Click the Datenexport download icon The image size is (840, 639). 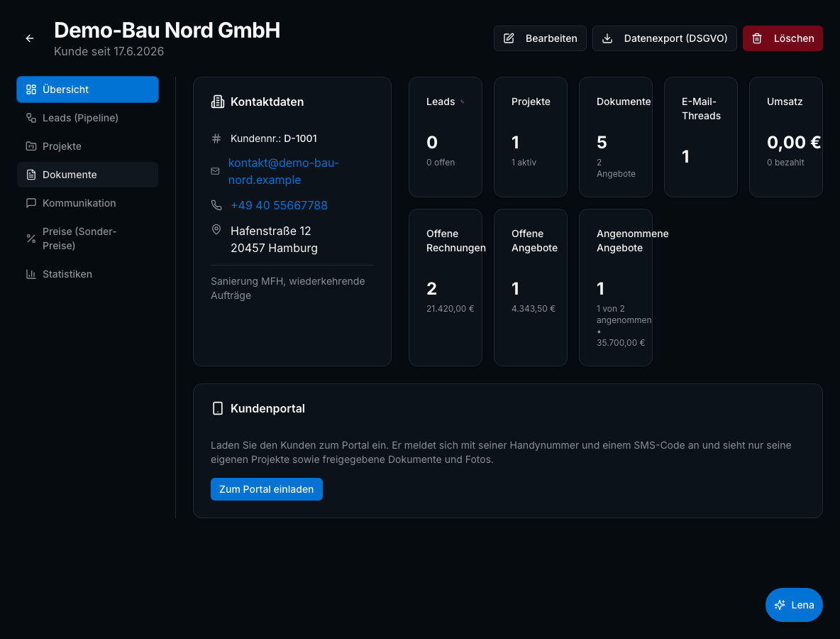(607, 38)
